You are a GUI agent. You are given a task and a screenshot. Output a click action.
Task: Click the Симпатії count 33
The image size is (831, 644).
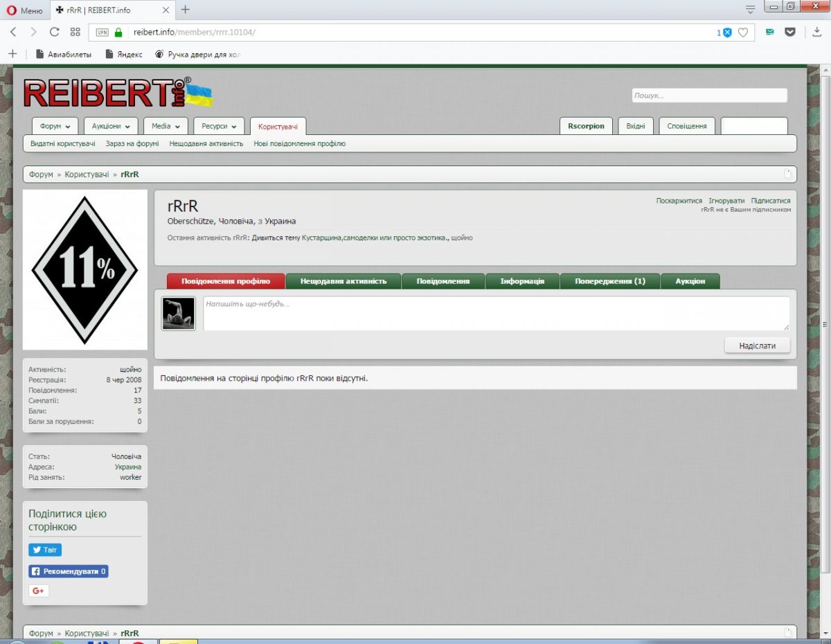tap(138, 401)
